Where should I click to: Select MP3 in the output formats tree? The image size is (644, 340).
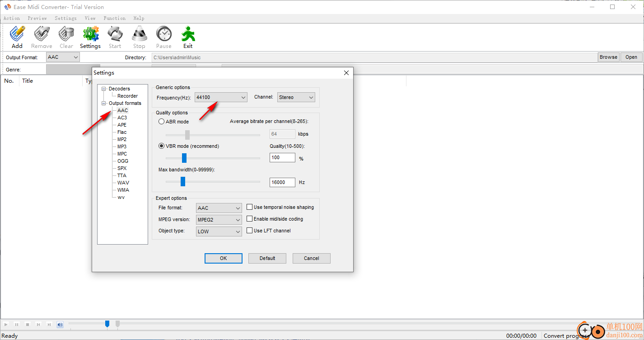tap(122, 146)
